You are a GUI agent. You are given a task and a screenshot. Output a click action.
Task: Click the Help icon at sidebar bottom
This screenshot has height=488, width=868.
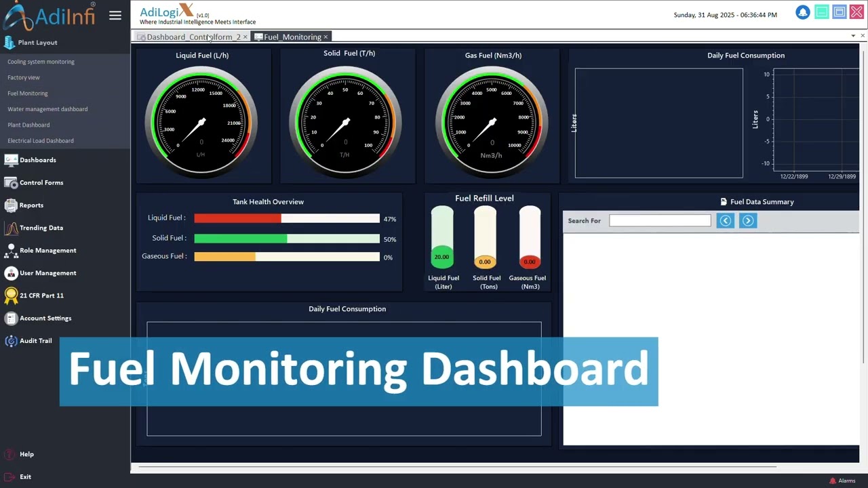[x=9, y=454]
